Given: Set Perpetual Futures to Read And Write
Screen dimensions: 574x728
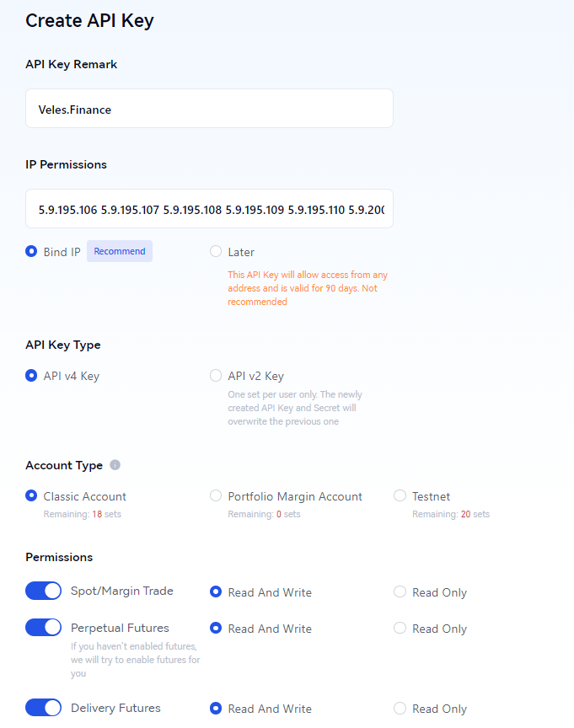Looking at the screenshot, I should coord(216,629).
